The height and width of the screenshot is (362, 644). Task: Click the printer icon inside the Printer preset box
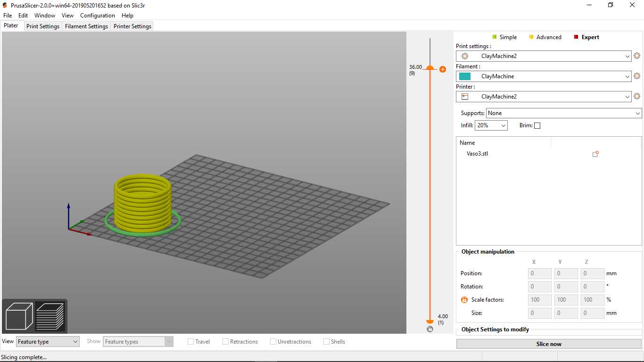(465, 97)
